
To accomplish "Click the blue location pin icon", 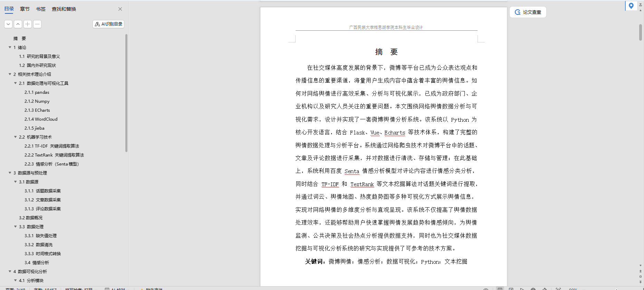I will [631, 6].
